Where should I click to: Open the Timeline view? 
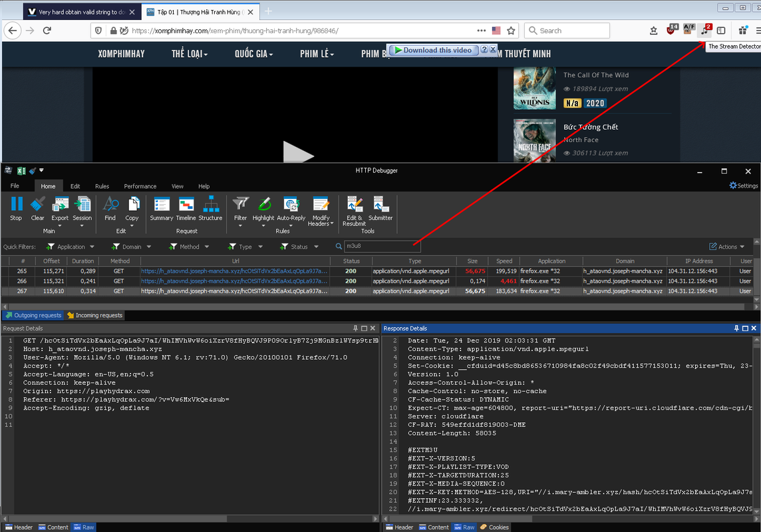coord(186,209)
